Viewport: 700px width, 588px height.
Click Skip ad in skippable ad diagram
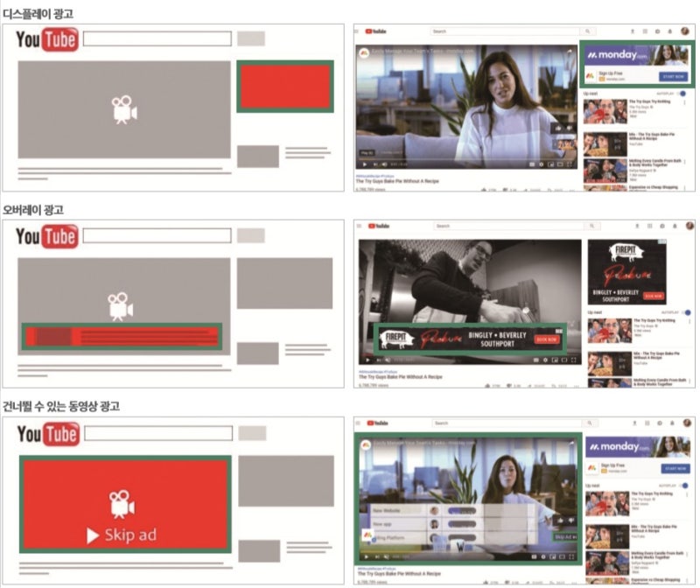point(122,535)
